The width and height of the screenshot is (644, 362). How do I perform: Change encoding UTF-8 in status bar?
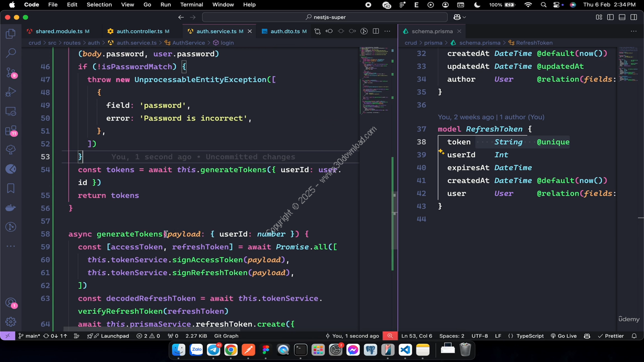(479, 336)
